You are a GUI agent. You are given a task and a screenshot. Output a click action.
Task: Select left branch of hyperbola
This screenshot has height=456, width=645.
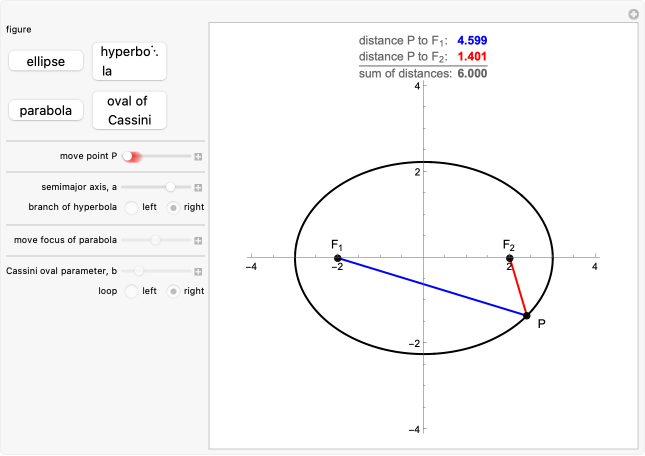tap(131, 207)
